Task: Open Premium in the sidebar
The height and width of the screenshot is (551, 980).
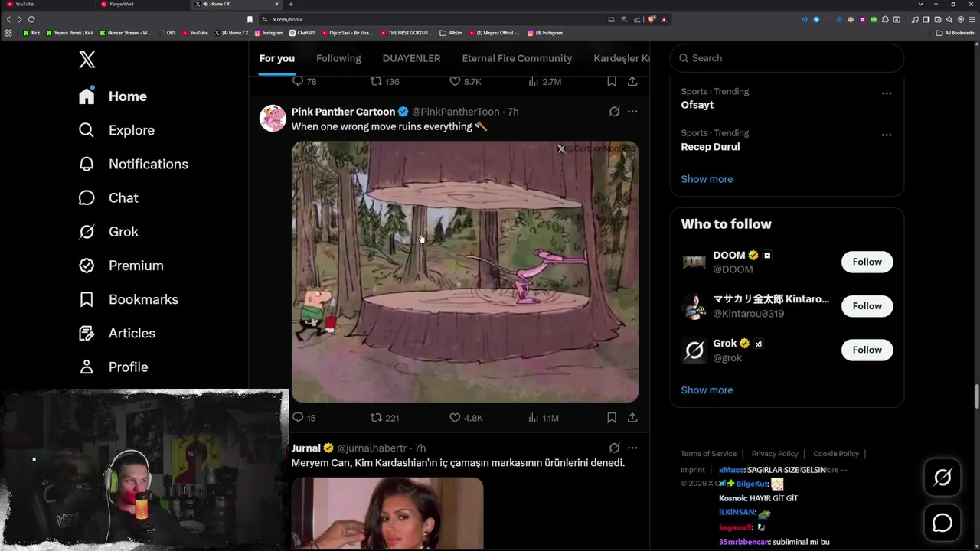Action: [x=121, y=266]
